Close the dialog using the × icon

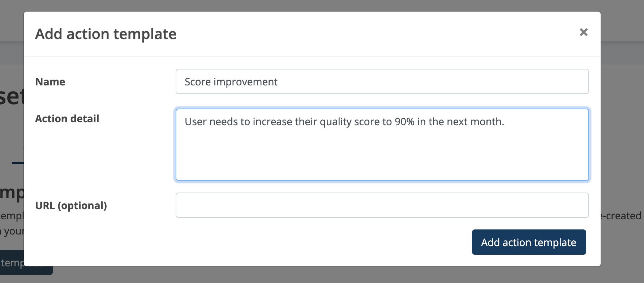(x=584, y=32)
